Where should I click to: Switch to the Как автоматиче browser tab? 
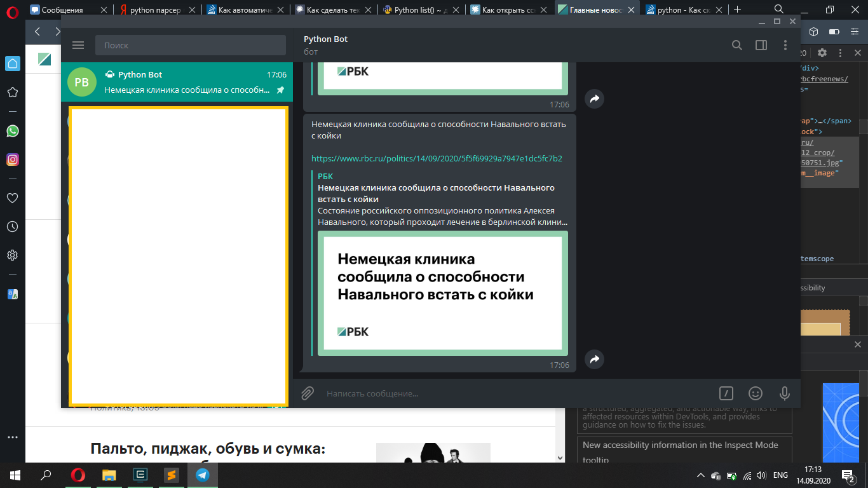247,10
